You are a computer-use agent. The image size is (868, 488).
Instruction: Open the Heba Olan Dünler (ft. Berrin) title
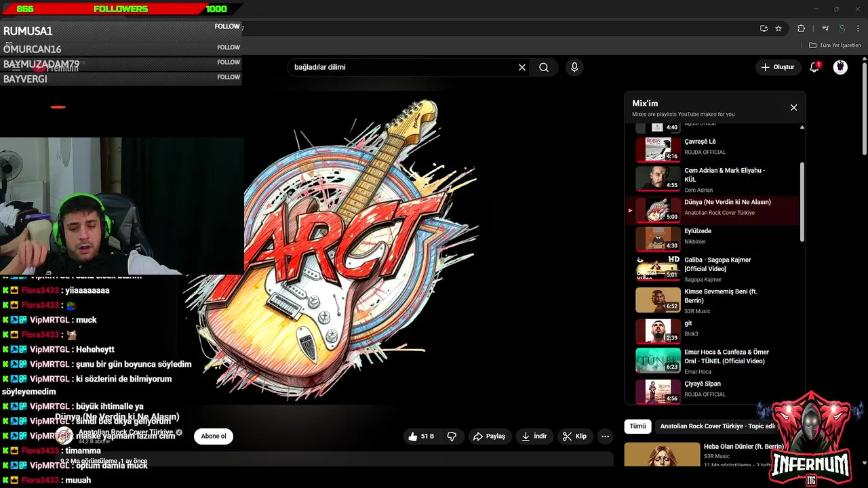tap(744, 447)
